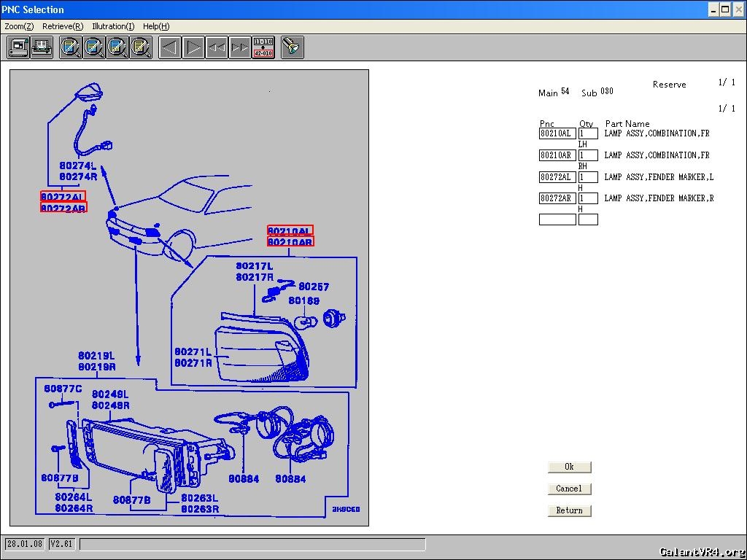Click the single right arrow next button
This screenshot has height=560, width=747.
coord(193,48)
